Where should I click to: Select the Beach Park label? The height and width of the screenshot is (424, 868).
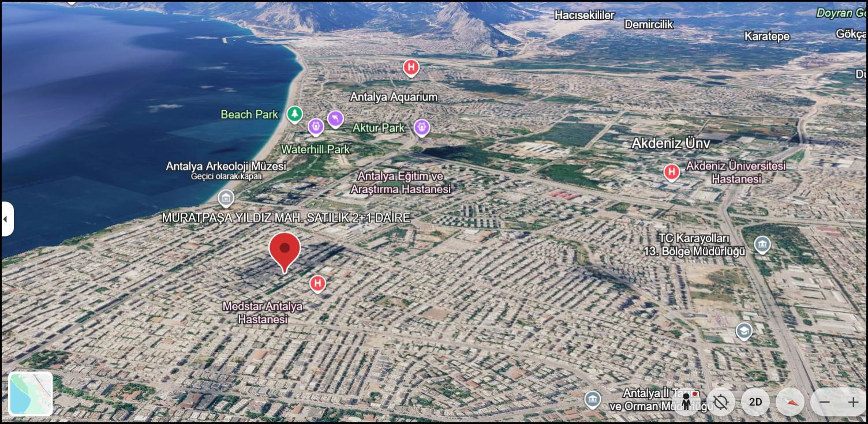[x=249, y=115]
